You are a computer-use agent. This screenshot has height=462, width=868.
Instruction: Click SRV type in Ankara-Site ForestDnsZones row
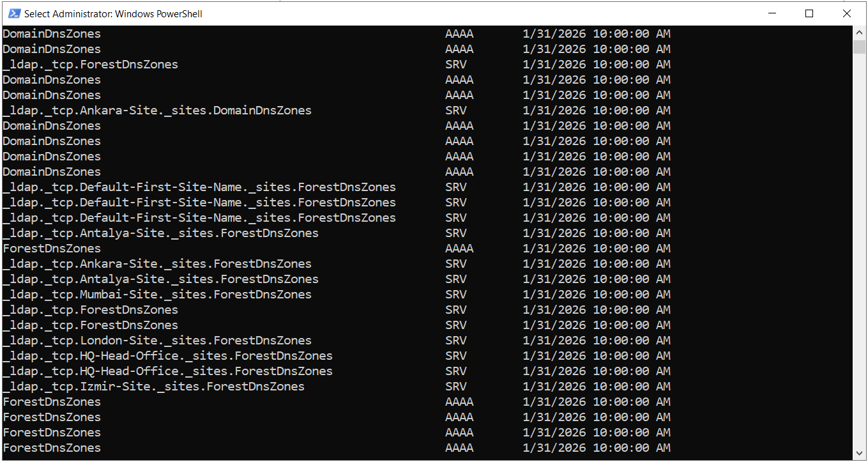[456, 264]
